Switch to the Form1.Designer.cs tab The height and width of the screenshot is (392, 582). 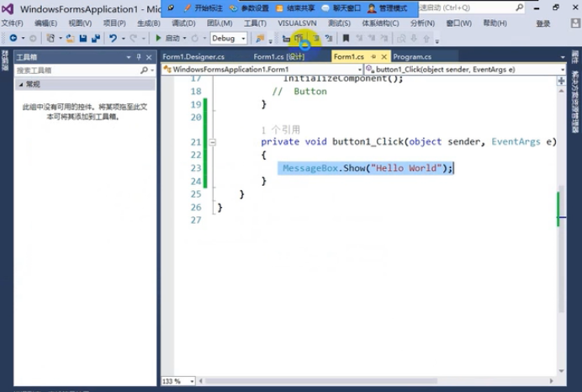coord(193,57)
